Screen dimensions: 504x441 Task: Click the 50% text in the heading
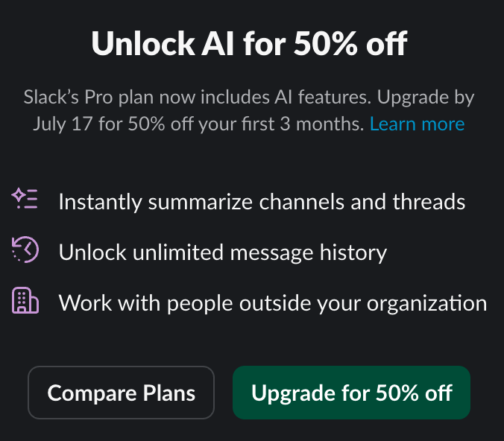click(x=325, y=44)
